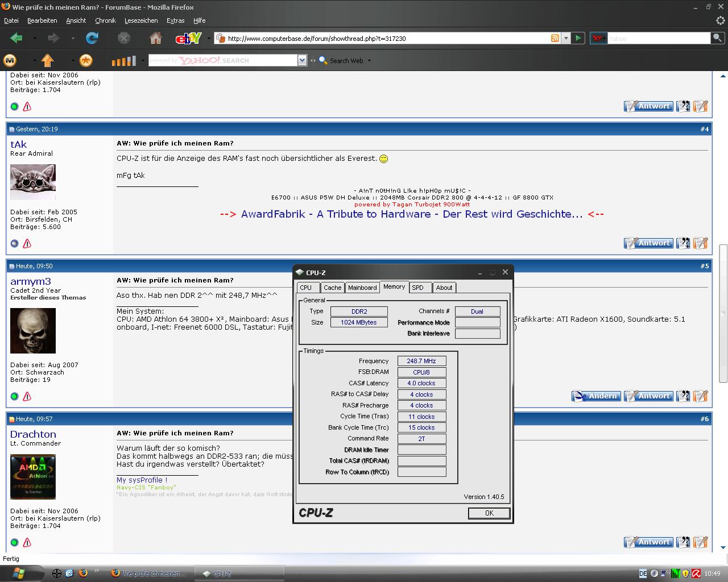Click the Firefox throbber icon at top right

click(x=720, y=20)
